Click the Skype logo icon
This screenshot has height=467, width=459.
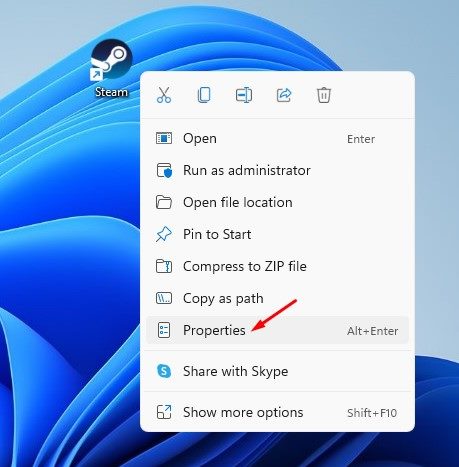(x=164, y=371)
